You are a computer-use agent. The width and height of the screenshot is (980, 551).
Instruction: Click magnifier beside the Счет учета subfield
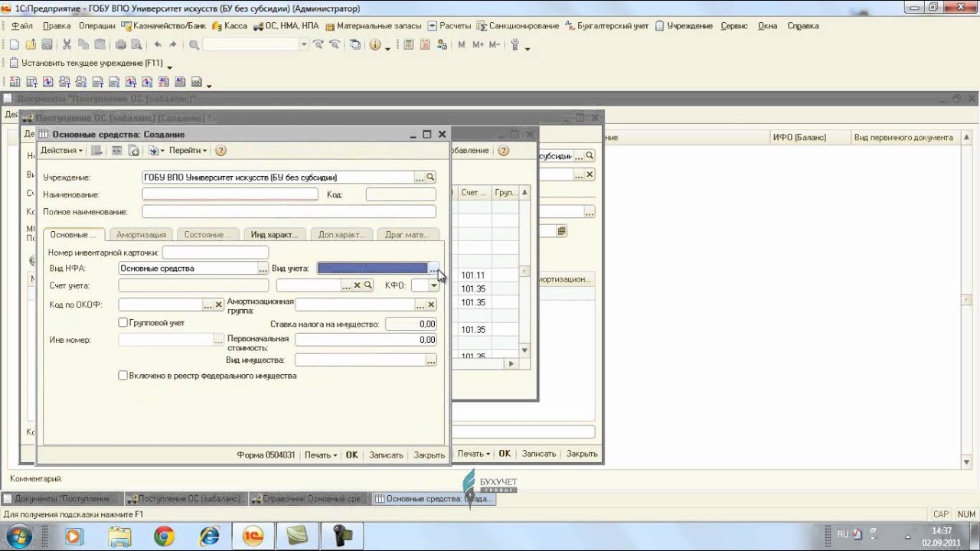tap(367, 285)
